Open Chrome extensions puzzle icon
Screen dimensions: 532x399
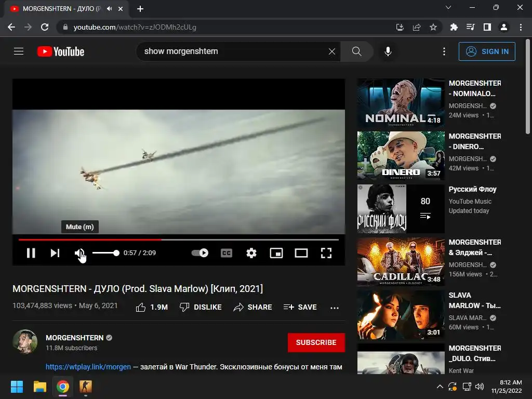coord(454,27)
